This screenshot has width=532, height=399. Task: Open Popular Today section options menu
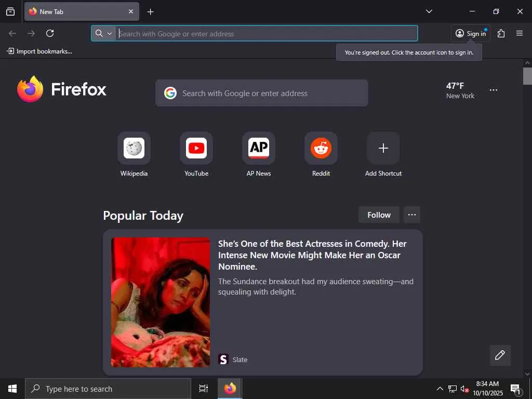click(x=412, y=215)
